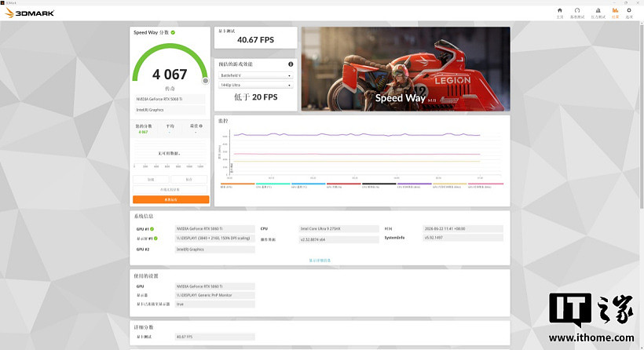Click the display resolution field showing 3840 × 2160
This screenshot has width=644, height=350.
point(215,238)
